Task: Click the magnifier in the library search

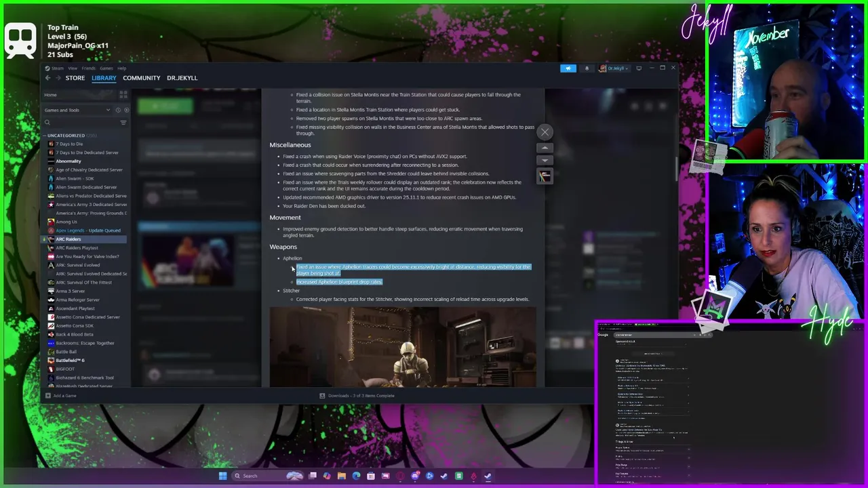Action: (47, 123)
